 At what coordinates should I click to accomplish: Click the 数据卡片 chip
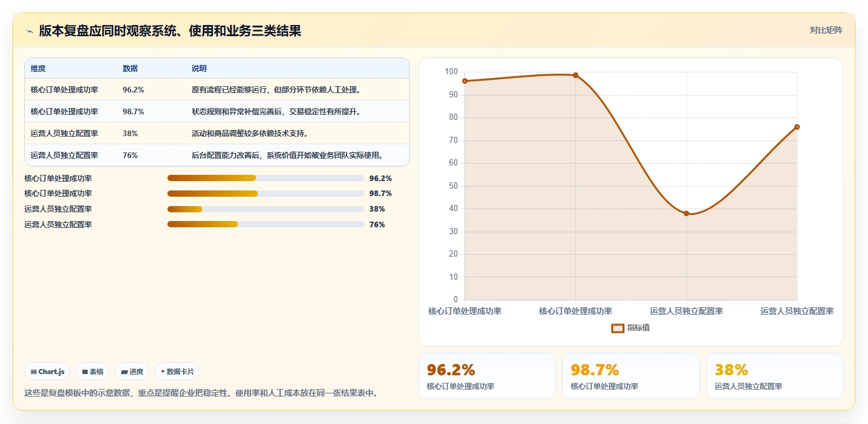[177, 372]
